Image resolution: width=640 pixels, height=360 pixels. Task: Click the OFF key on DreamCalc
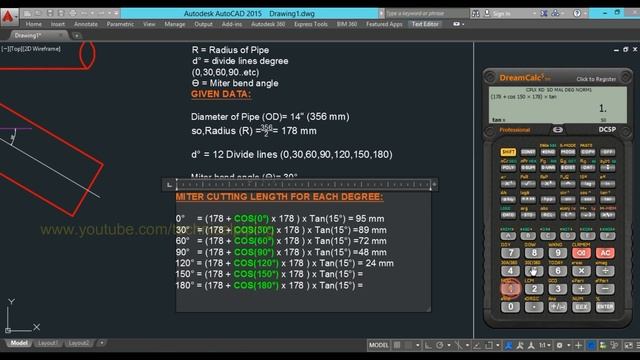608,152
